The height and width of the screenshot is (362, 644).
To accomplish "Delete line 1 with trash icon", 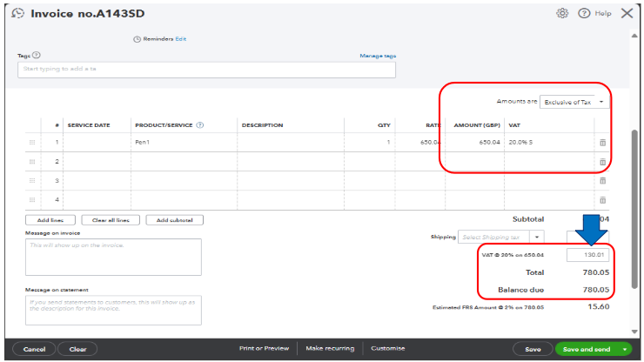I will point(602,143).
